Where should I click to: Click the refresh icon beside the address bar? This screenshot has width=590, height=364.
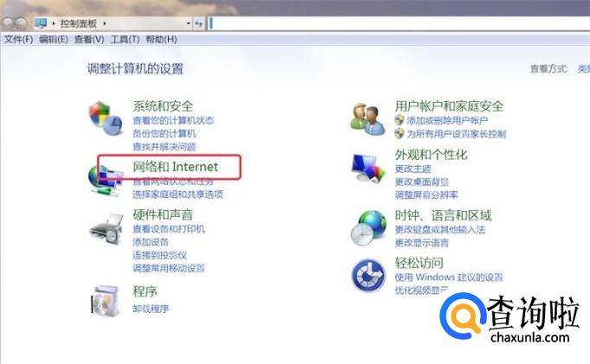point(199,23)
